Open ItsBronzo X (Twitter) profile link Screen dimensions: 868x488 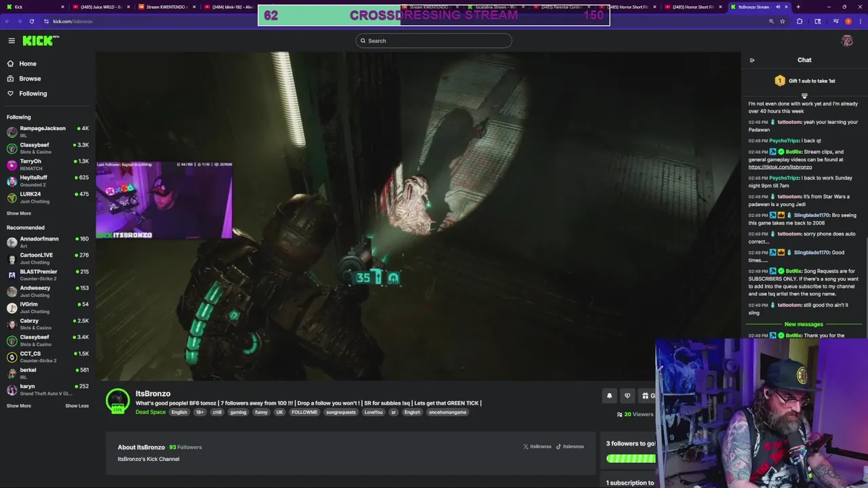tap(536, 447)
